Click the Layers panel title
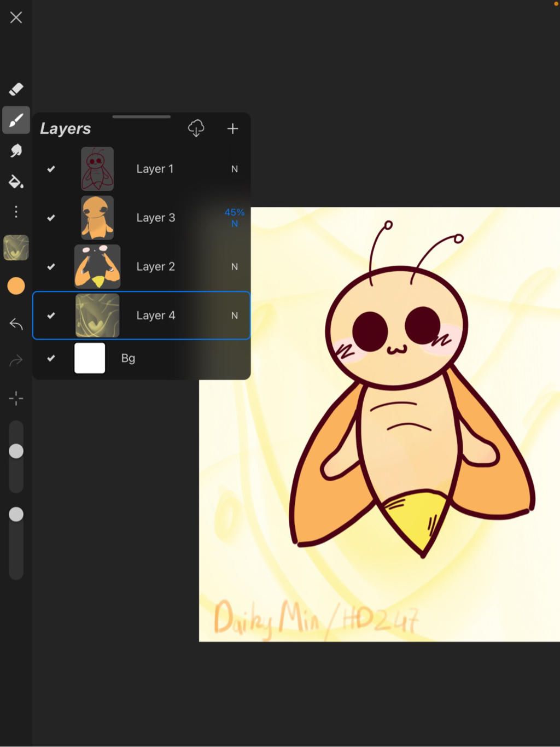 click(x=65, y=129)
